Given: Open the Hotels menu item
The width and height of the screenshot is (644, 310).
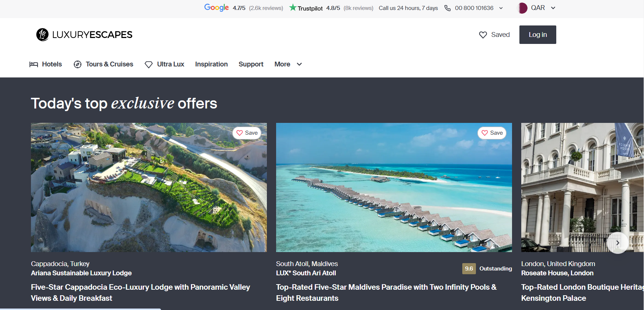Looking at the screenshot, I should tap(46, 64).
